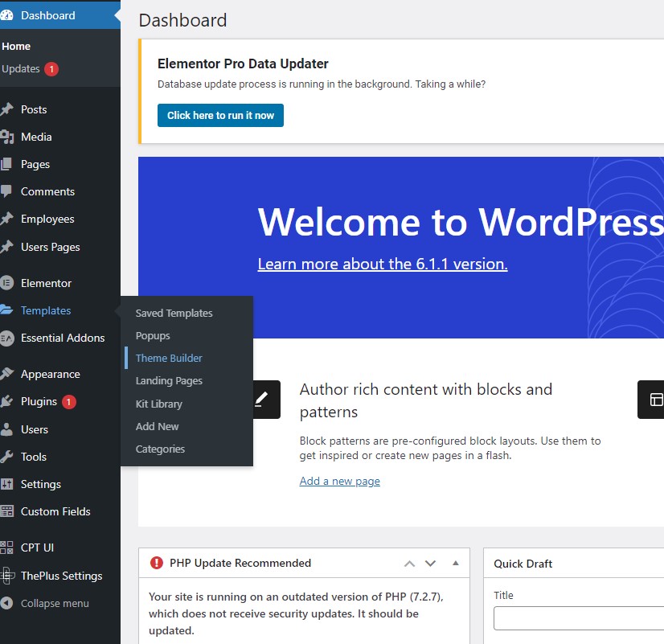Open the Appearance menu label
Image resolution: width=664 pixels, height=644 pixels.
click(51, 375)
